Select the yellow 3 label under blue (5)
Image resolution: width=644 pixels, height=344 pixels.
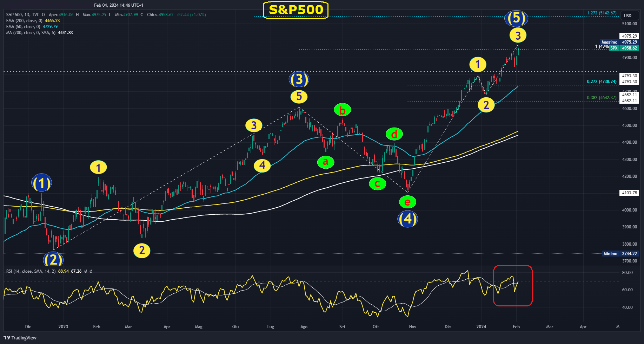pyautogui.click(x=518, y=35)
